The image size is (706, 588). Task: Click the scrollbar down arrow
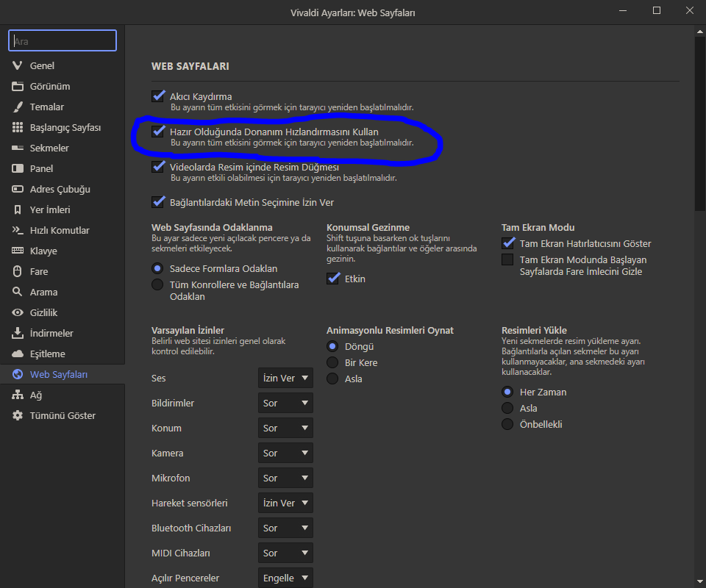click(x=699, y=581)
